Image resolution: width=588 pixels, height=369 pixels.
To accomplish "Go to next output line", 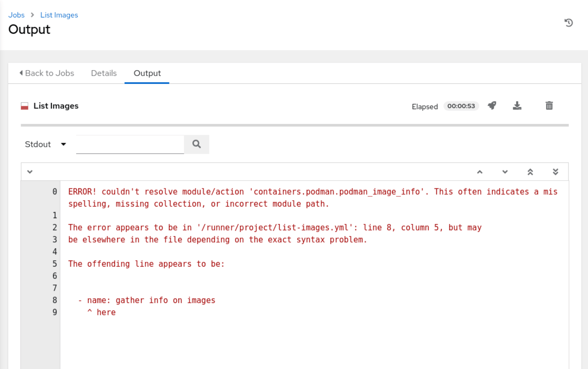I will (x=505, y=172).
